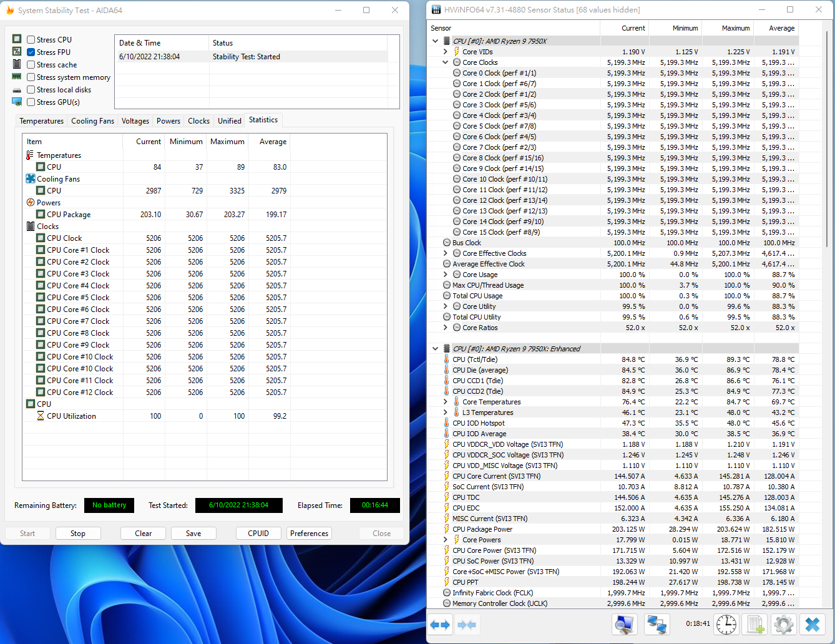
Task: Collapse Ryzen 9 7950X Enhanced group
Action: 435,349
